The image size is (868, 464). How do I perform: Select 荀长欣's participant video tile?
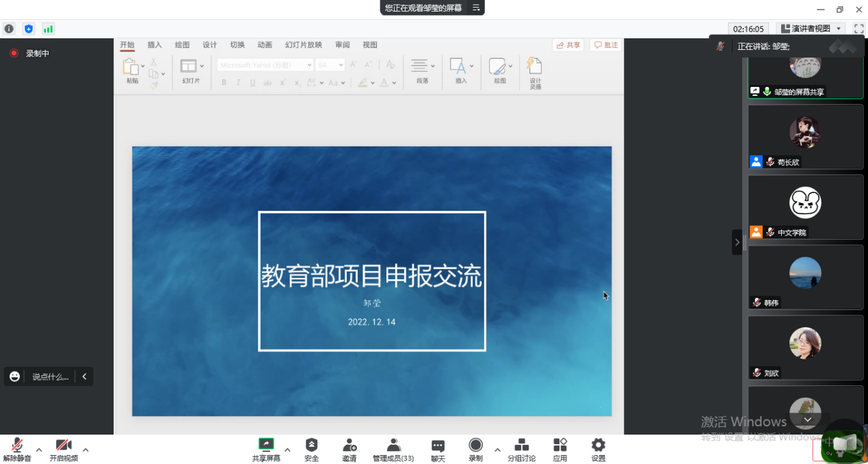[805, 136]
